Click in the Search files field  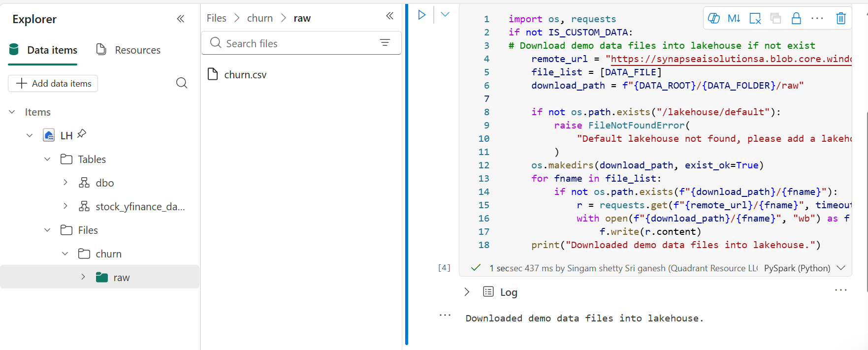[301, 43]
